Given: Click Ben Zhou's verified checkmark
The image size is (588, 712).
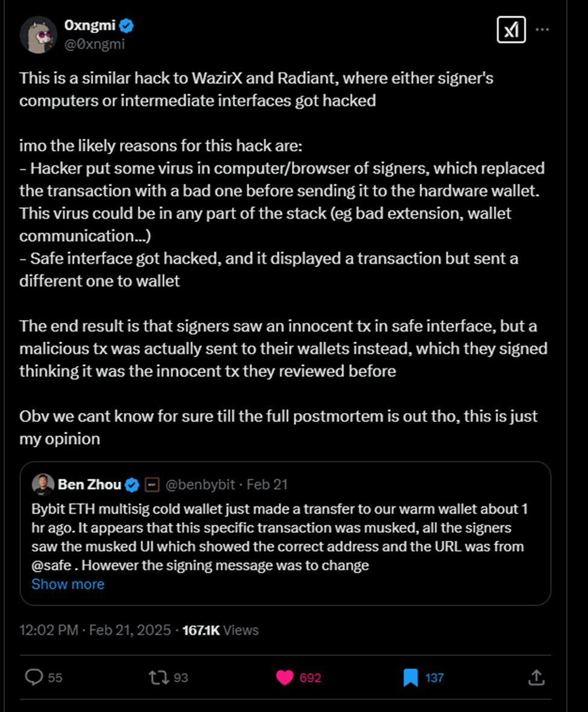Looking at the screenshot, I should click(133, 484).
